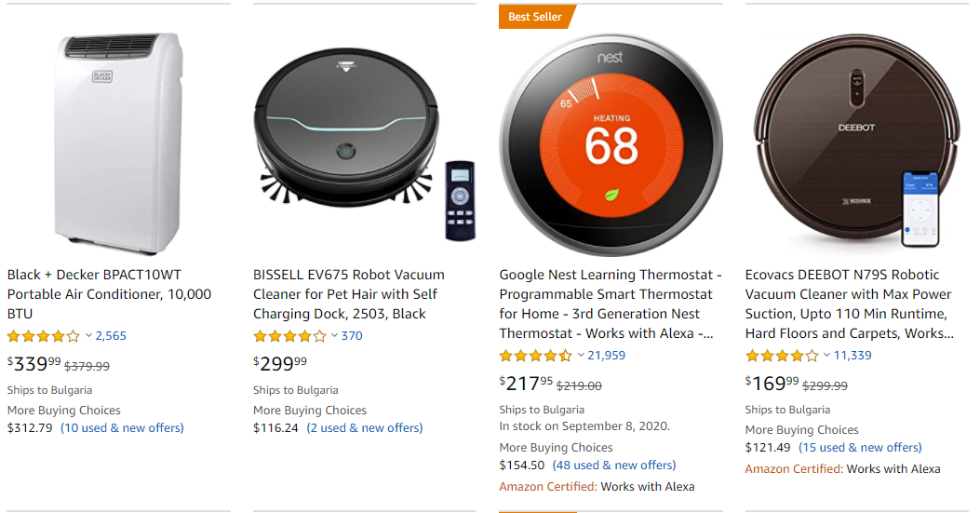Open the 21,959 reviews link
The width and height of the screenshot is (980, 513).
tap(606, 356)
